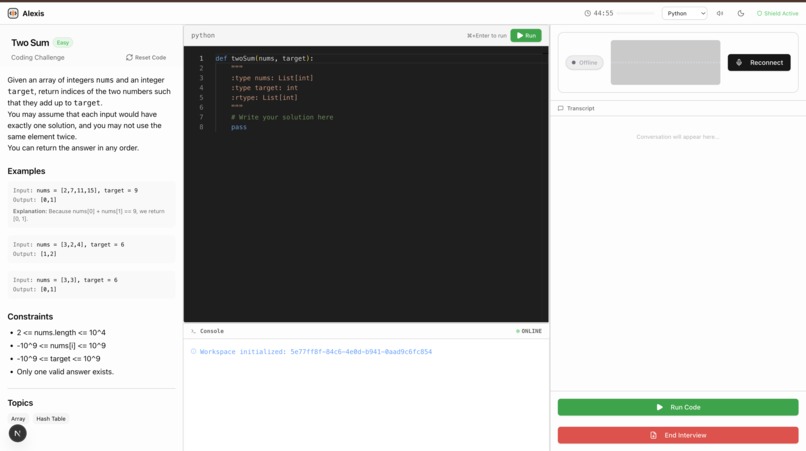Click inside code editor on 'pass' line
The width and height of the screenshot is (806, 451).
[x=239, y=127]
